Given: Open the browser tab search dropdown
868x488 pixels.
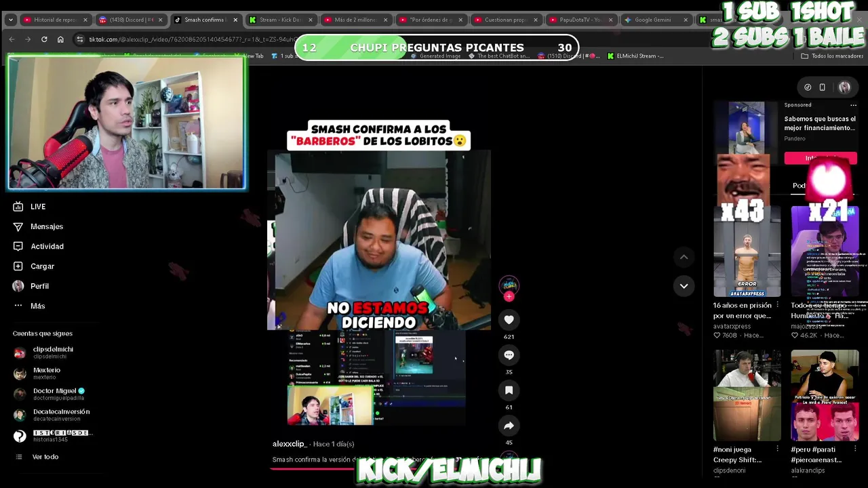Looking at the screenshot, I should [10, 20].
